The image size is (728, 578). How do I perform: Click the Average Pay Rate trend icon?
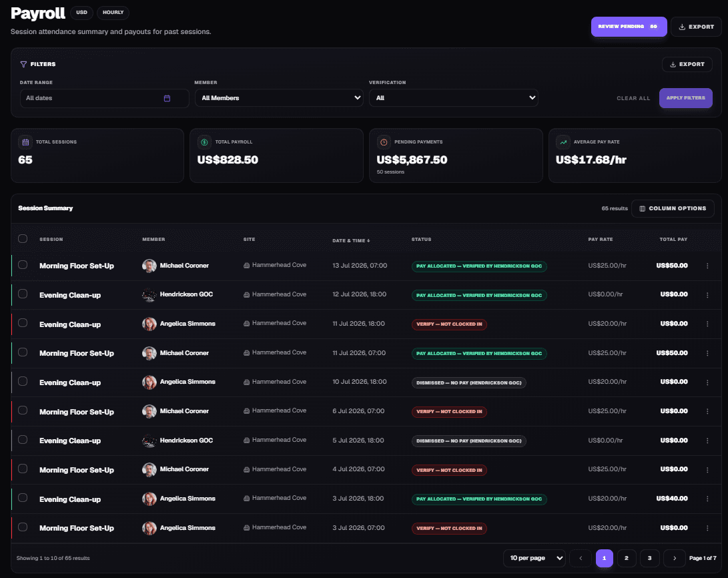(563, 142)
